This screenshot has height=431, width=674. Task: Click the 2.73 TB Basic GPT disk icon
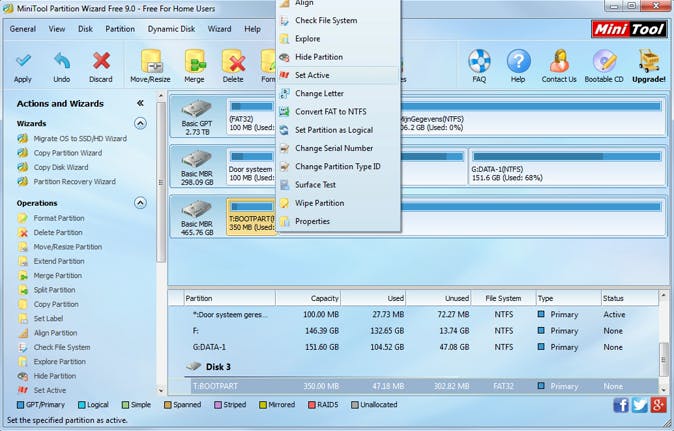[196, 109]
